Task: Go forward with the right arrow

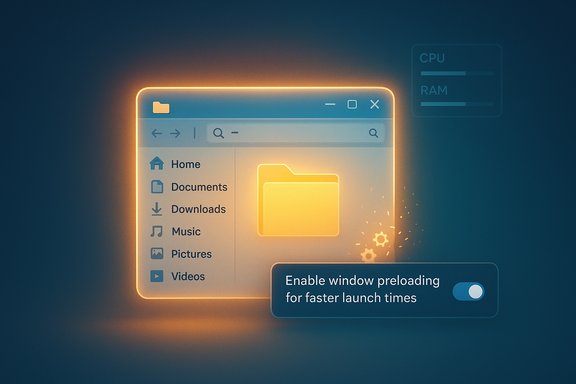Action: pyautogui.click(x=175, y=133)
